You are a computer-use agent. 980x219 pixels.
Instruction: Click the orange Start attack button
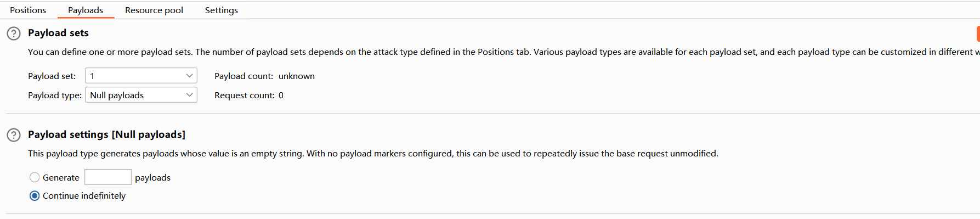tap(978, 33)
